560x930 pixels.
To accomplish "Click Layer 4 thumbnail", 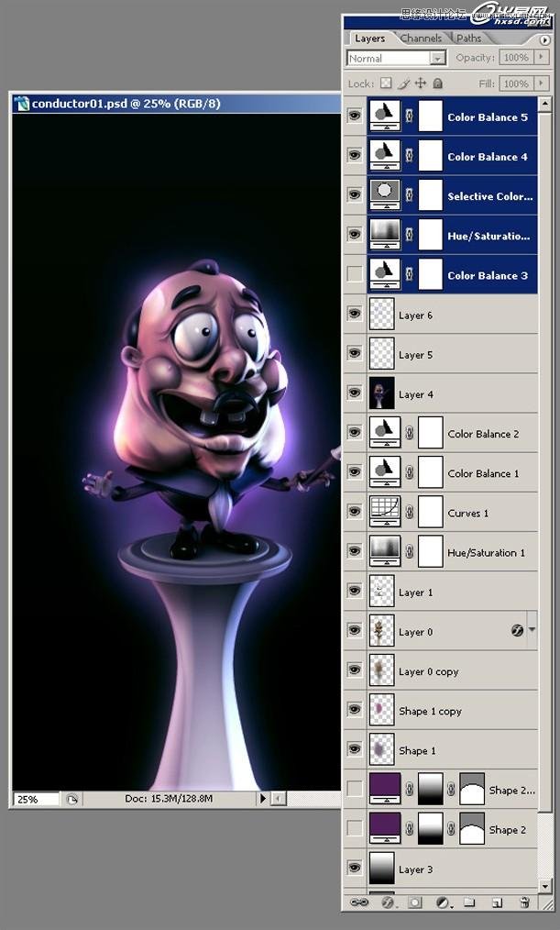I will (381, 393).
